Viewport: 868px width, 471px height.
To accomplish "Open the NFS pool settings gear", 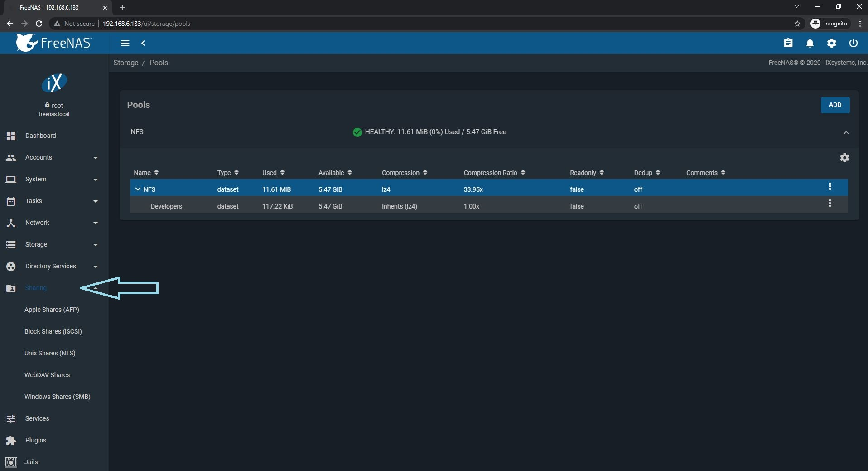I will point(844,158).
